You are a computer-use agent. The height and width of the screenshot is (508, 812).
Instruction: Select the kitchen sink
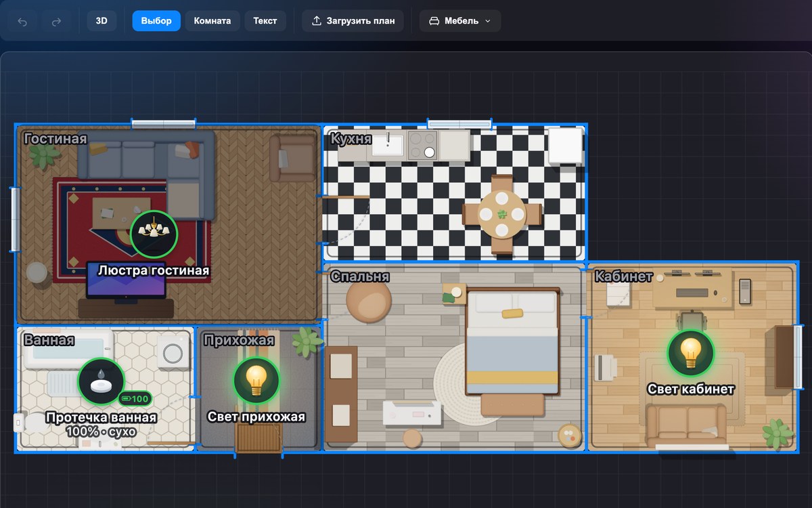(x=387, y=145)
